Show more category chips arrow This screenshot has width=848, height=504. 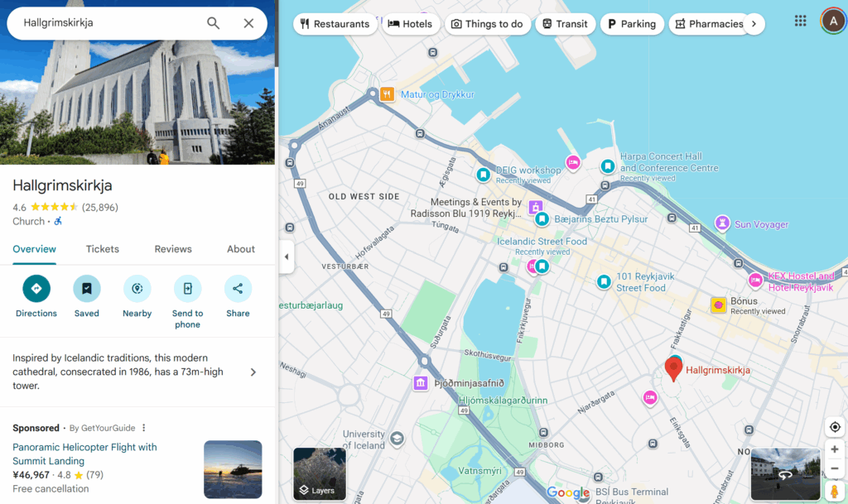pos(754,24)
